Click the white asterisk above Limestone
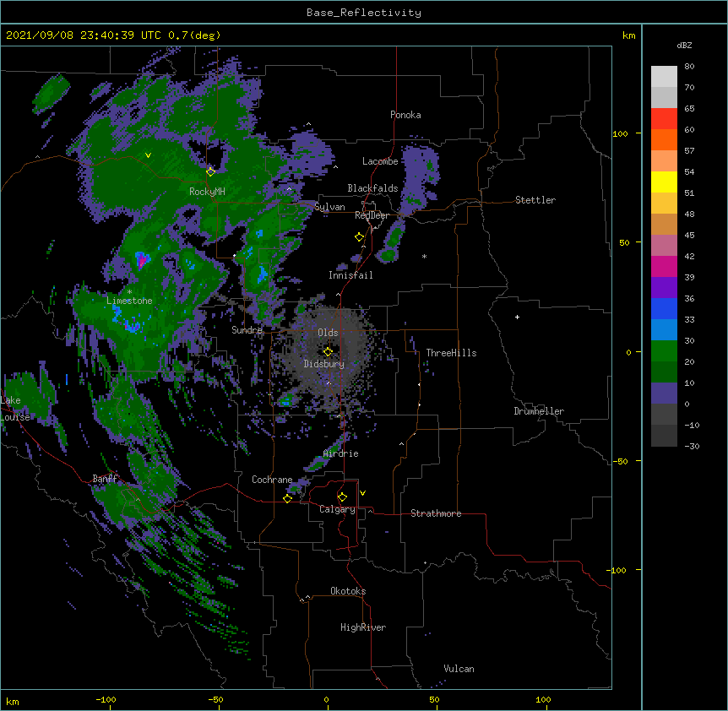Image resolution: width=728 pixels, height=711 pixels. point(129,292)
